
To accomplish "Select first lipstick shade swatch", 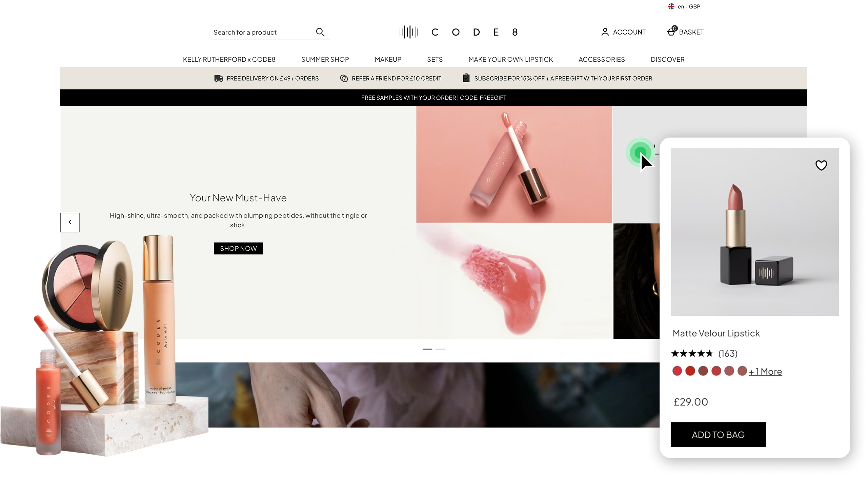I will (677, 371).
